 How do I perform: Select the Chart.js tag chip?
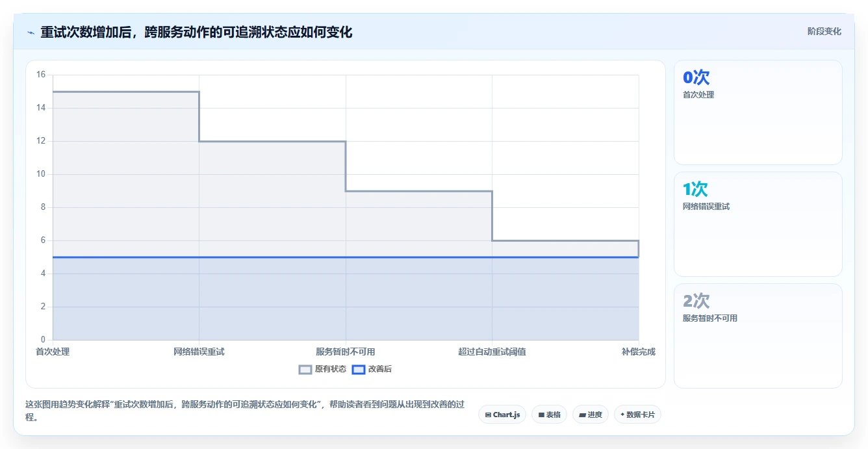pos(502,415)
